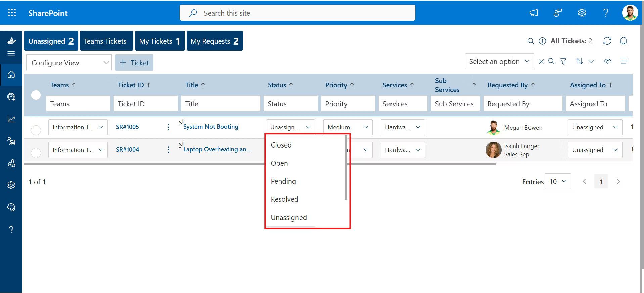This screenshot has height=293, width=644.
Task: Open Teams dropdown for SR#1004
Action: point(78,150)
